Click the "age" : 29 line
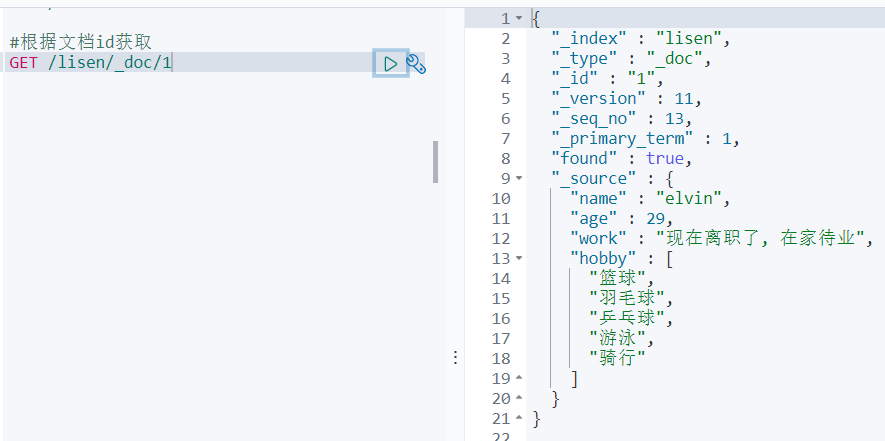The width and height of the screenshot is (885, 441). point(622,219)
